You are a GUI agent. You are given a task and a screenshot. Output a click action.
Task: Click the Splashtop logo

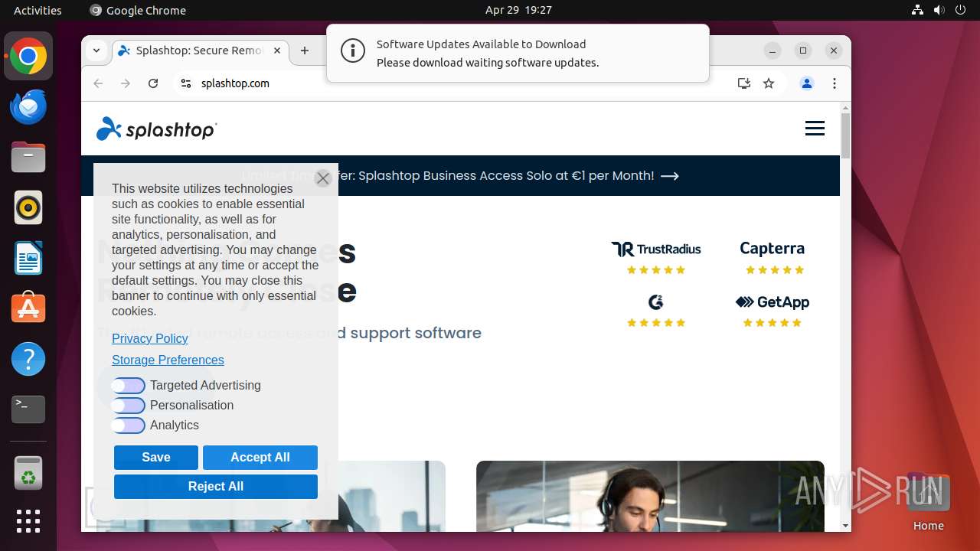click(x=156, y=129)
